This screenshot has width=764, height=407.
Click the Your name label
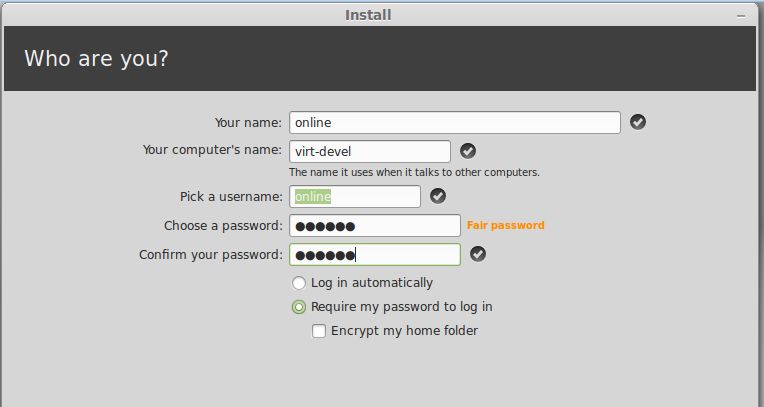pyautogui.click(x=248, y=123)
